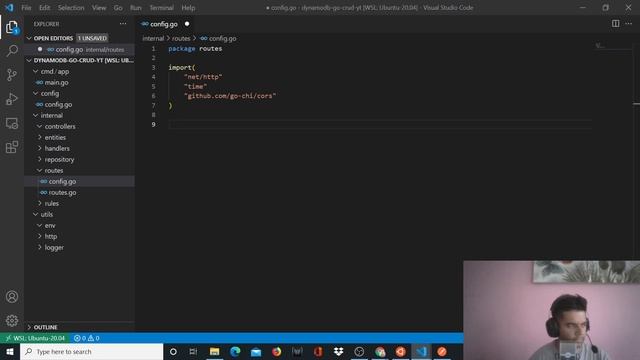
Task: Open the Windows Start menu
Action: [x=10, y=351]
